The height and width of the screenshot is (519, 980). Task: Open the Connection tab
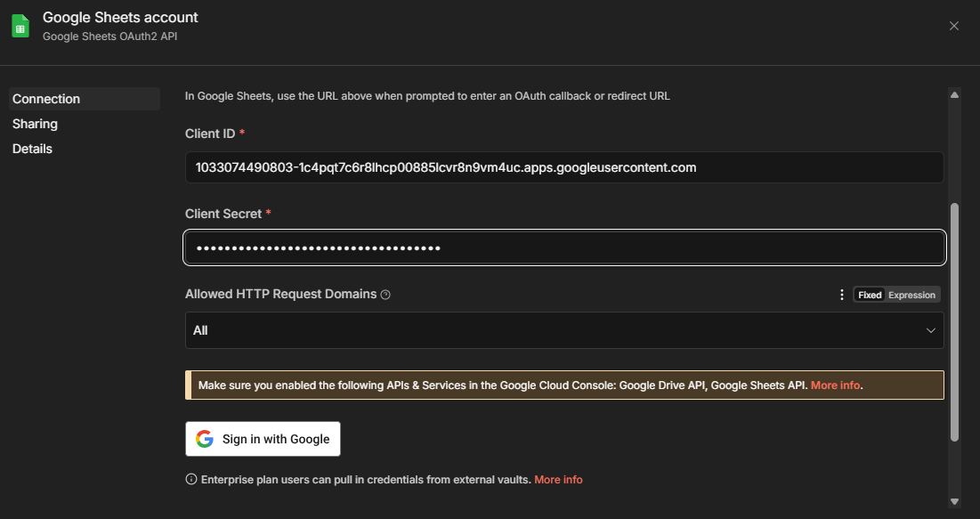coord(85,99)
